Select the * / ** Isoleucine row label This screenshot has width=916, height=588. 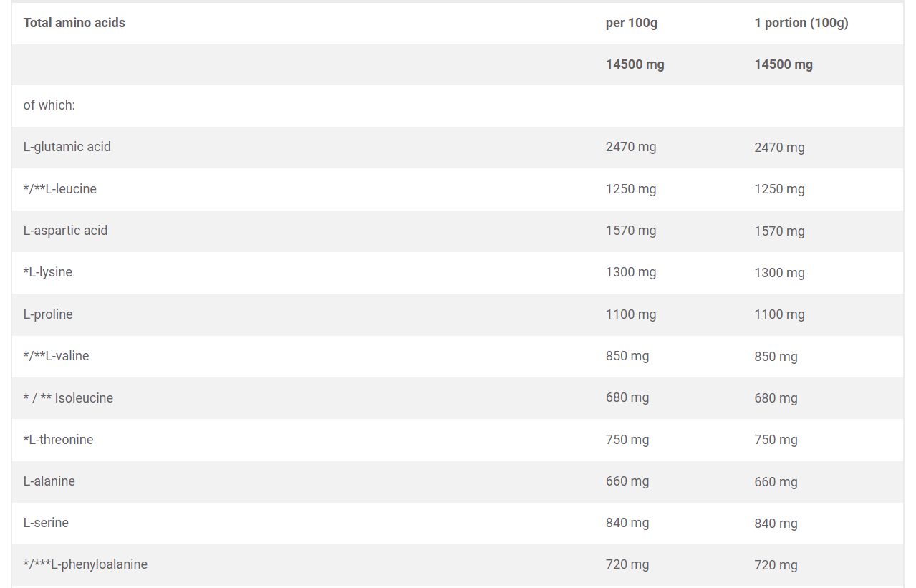click(x=68, y=398)
